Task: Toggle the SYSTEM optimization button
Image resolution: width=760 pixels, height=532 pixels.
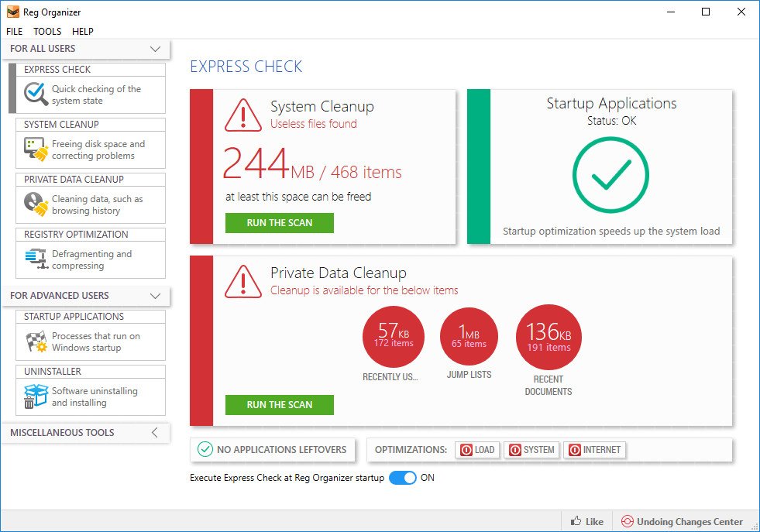Action: 531,450
